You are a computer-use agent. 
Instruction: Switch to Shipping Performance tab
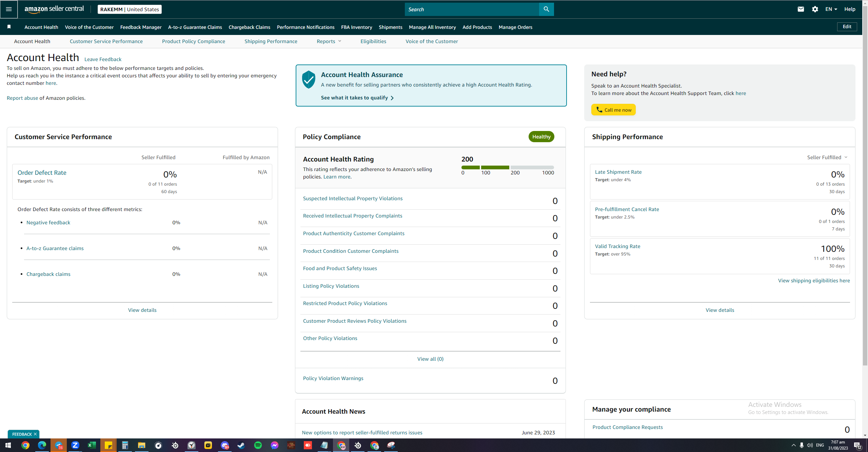pos(271,41)
